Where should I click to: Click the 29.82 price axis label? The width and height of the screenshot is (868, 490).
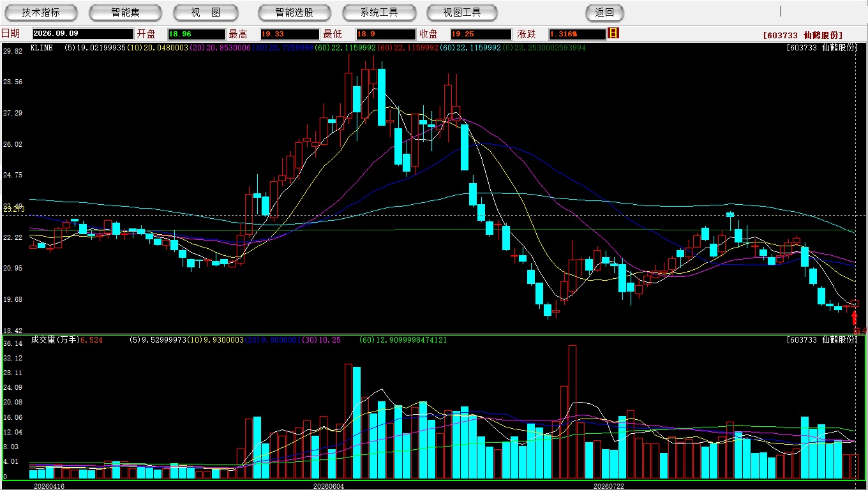pyautogui.click(x=13, y=51)
